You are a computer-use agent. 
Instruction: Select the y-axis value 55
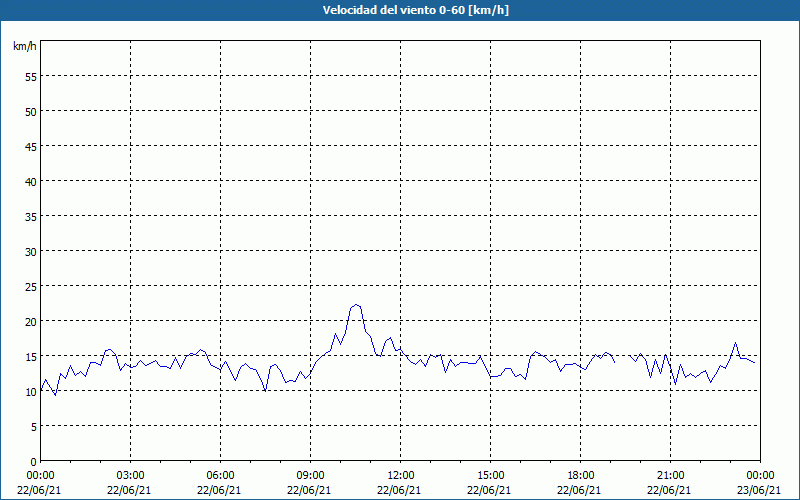[31, 77]
